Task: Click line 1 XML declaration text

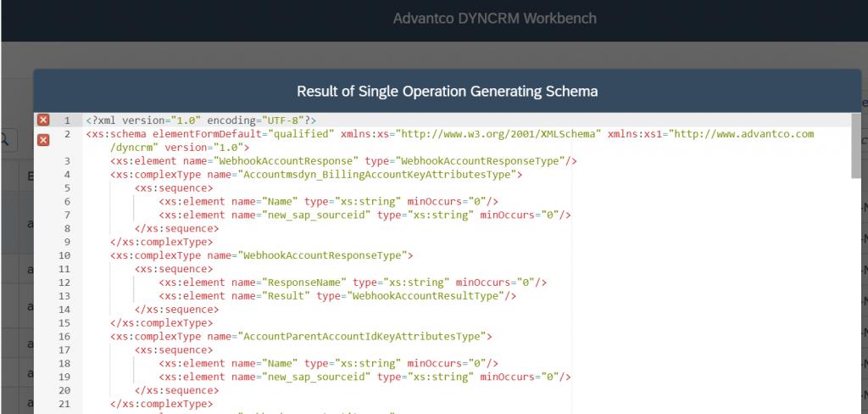Action: tap(201, 120)
